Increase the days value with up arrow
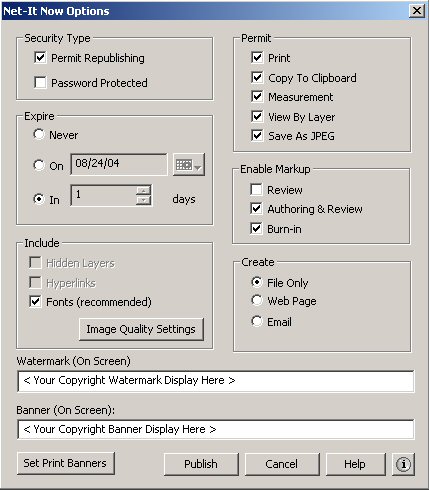 (x=144, y=191)
